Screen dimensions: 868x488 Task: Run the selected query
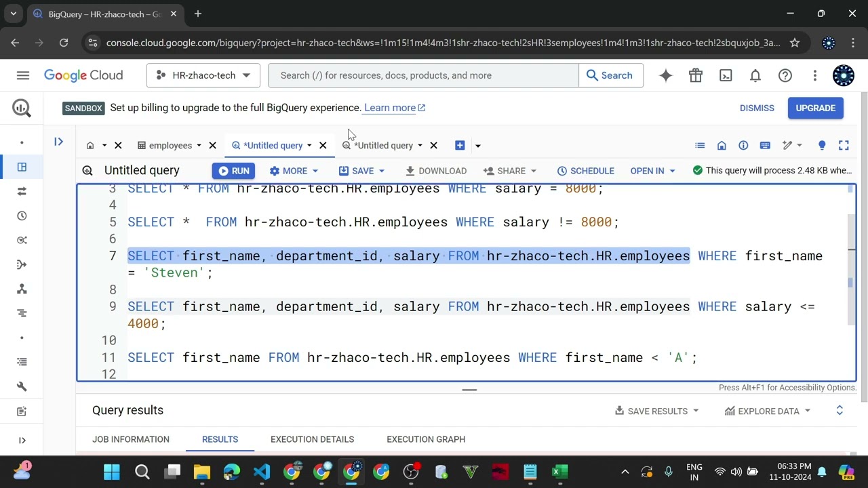(232, 171)
